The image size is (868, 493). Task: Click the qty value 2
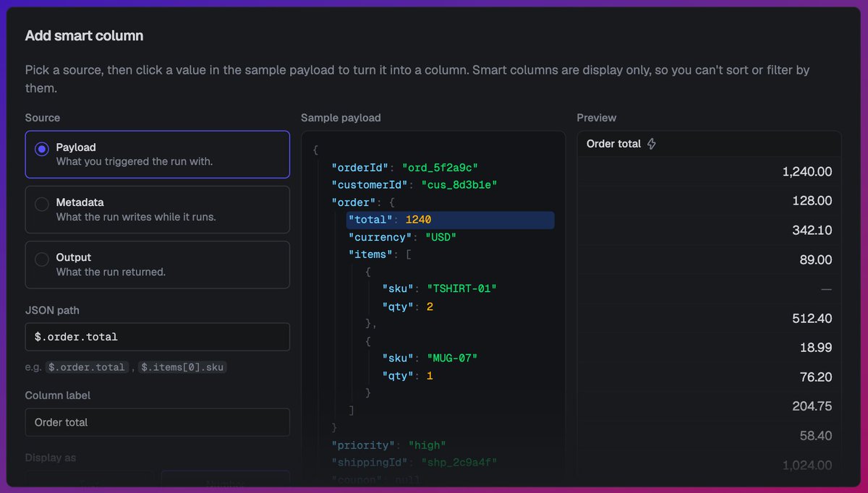tap(430, 306)
